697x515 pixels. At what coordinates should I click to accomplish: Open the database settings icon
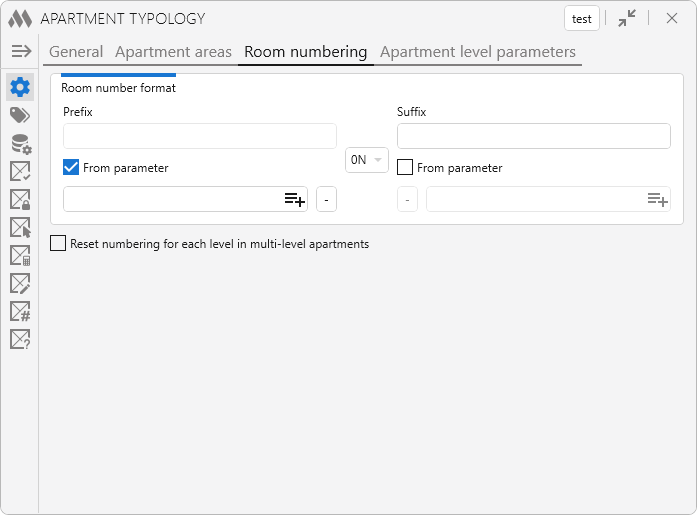click(x=20, y=144)
